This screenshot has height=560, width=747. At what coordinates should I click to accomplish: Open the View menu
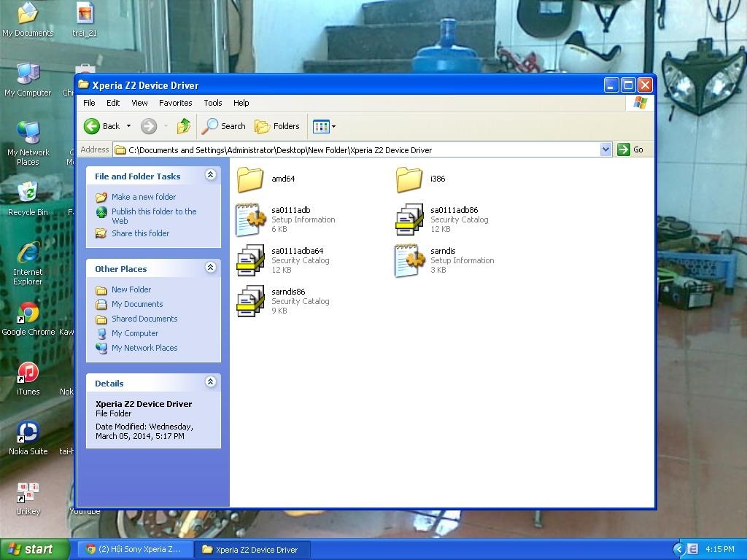pos(139,103)
